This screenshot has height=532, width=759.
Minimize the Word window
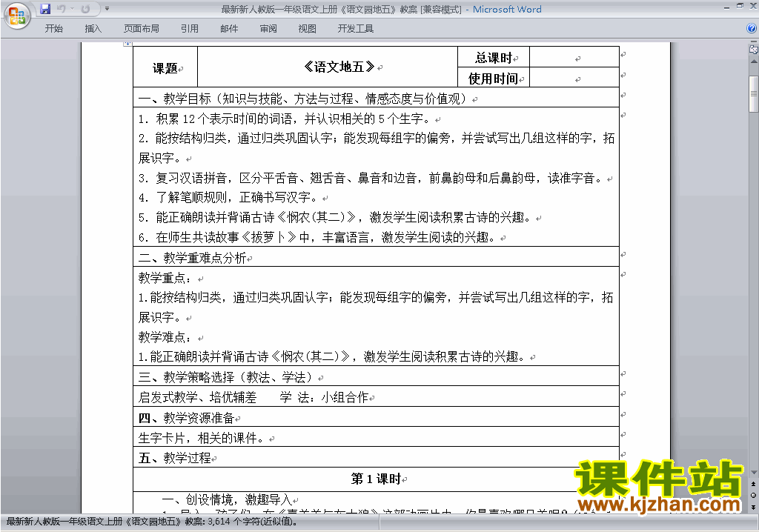point(726,7)
